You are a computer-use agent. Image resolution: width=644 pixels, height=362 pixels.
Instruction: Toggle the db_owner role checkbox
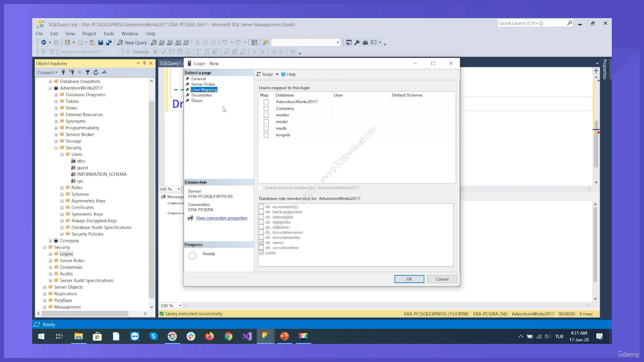pyautogui.click(x=261, y=243)
